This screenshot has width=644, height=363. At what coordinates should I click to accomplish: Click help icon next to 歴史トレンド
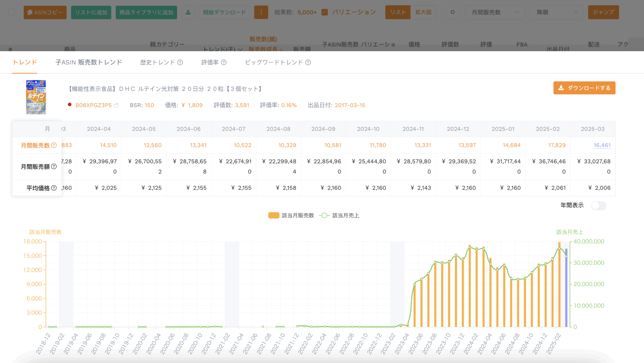coord(180,62)
